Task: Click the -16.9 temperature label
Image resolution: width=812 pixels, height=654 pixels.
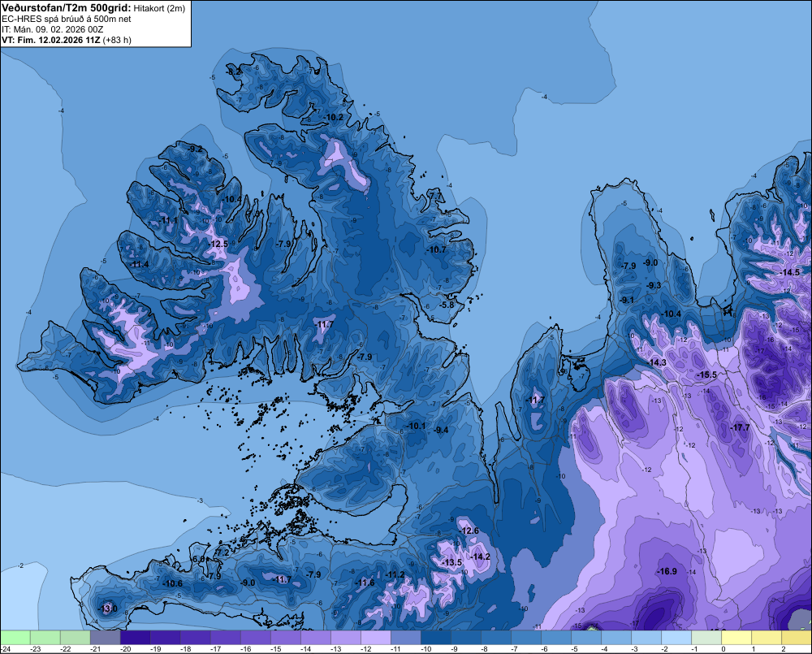Action: pyautogui.click(x=667, y=571)
